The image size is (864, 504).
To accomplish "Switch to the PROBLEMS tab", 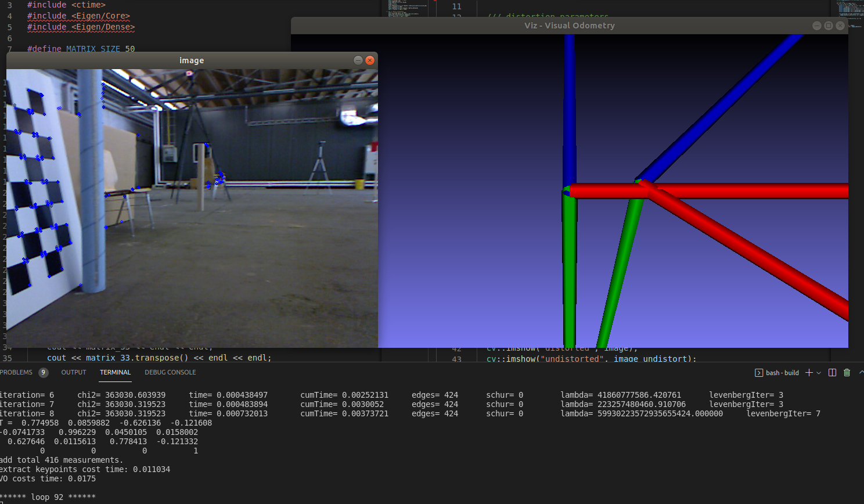I will pos(16,372).
